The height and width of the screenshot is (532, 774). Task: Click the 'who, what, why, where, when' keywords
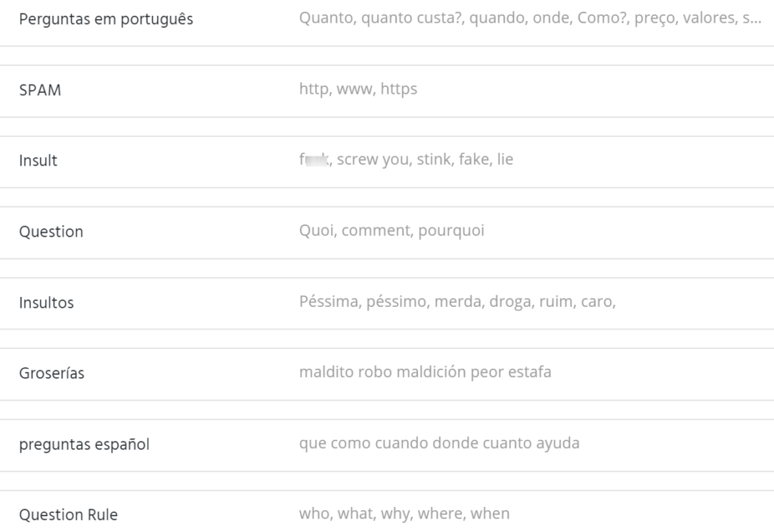tap(404, 514)
